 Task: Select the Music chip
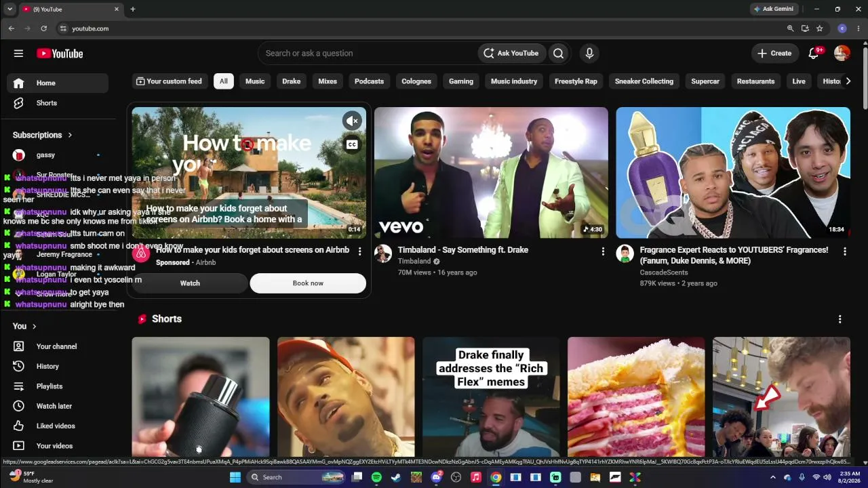click(x=255, y=81)
